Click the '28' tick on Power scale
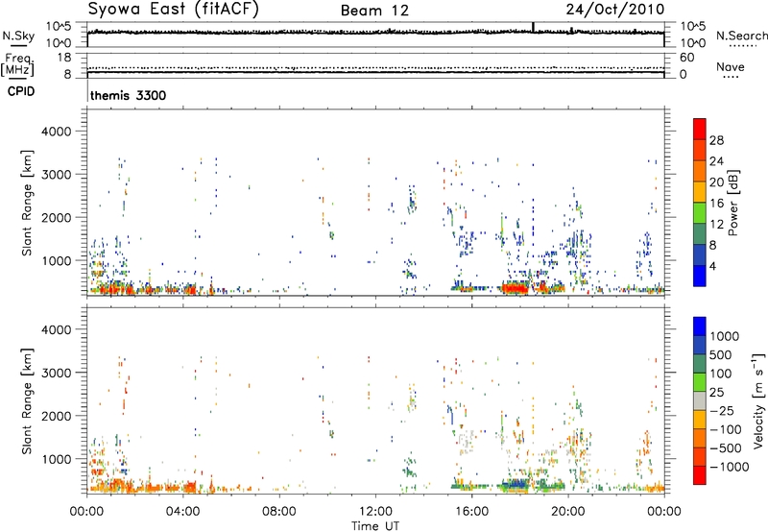Viewport: 768px width, 532px height. [x=716, y=140]
